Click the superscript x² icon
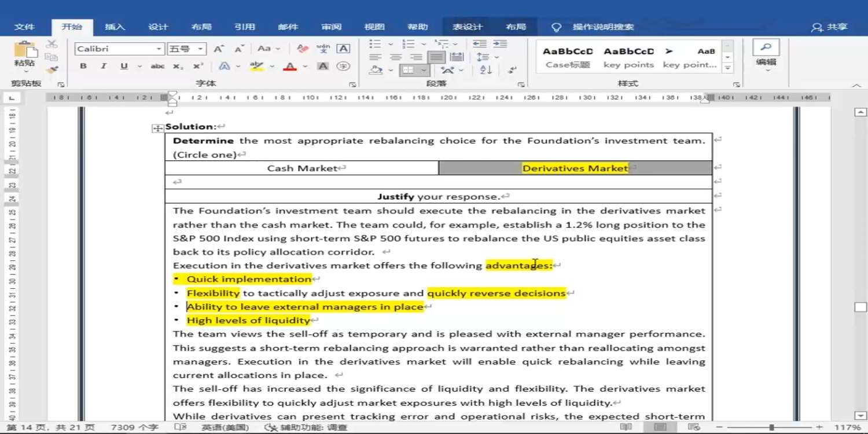 198,67
